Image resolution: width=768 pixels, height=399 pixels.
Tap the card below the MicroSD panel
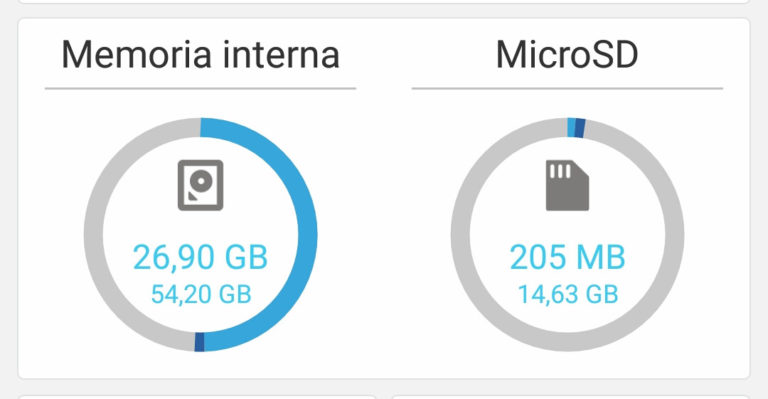coord(571,397)
